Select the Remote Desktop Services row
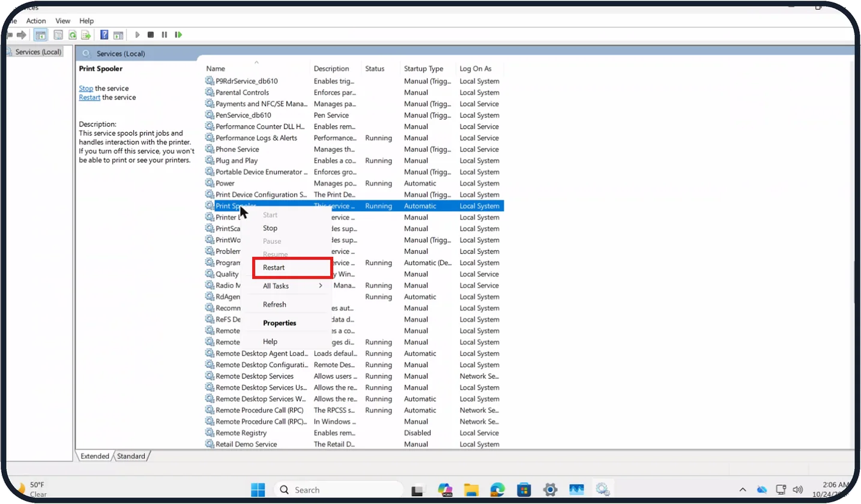 click(x=354, y=376)
